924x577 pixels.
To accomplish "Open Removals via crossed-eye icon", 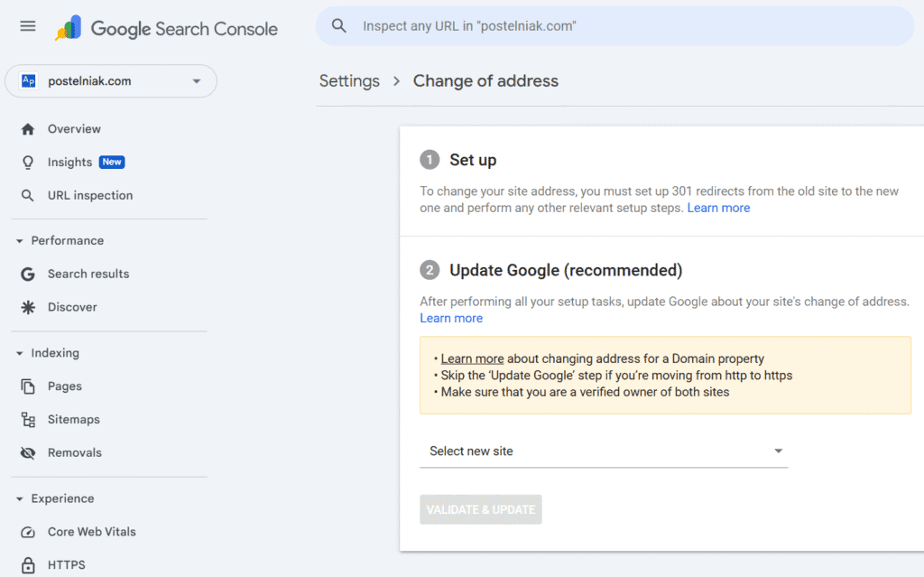I will coord(28,453).
